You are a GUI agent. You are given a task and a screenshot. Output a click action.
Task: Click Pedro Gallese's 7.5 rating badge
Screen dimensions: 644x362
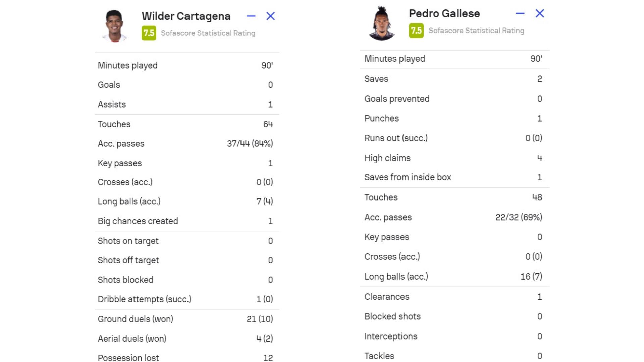point(416,31)
